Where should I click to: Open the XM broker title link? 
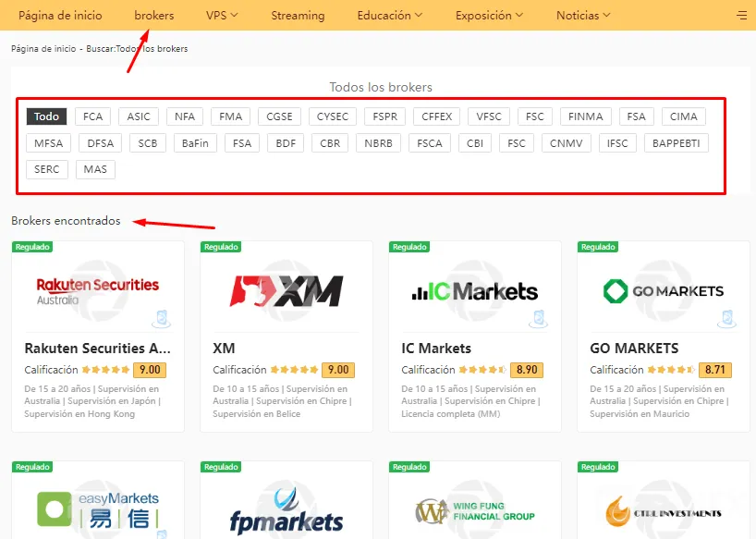pos(225,348)
